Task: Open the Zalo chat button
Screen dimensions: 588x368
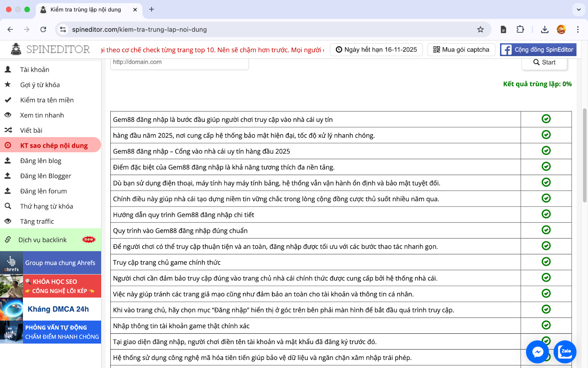Action: (x=565, y=352)
